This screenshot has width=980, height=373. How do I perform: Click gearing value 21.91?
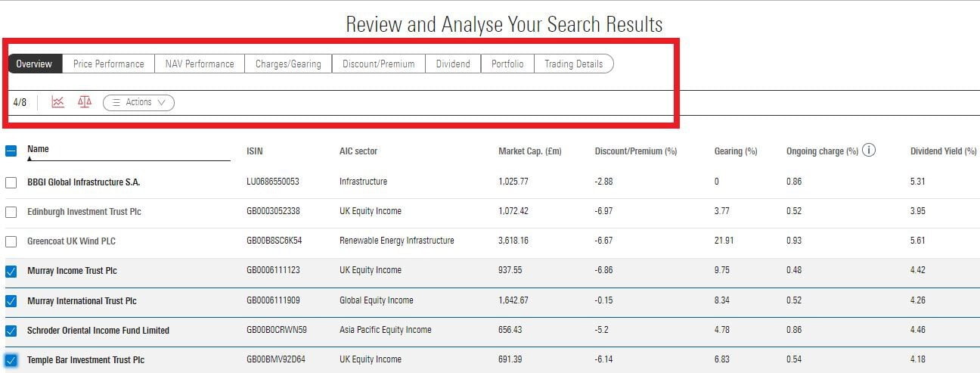(724, 241)
